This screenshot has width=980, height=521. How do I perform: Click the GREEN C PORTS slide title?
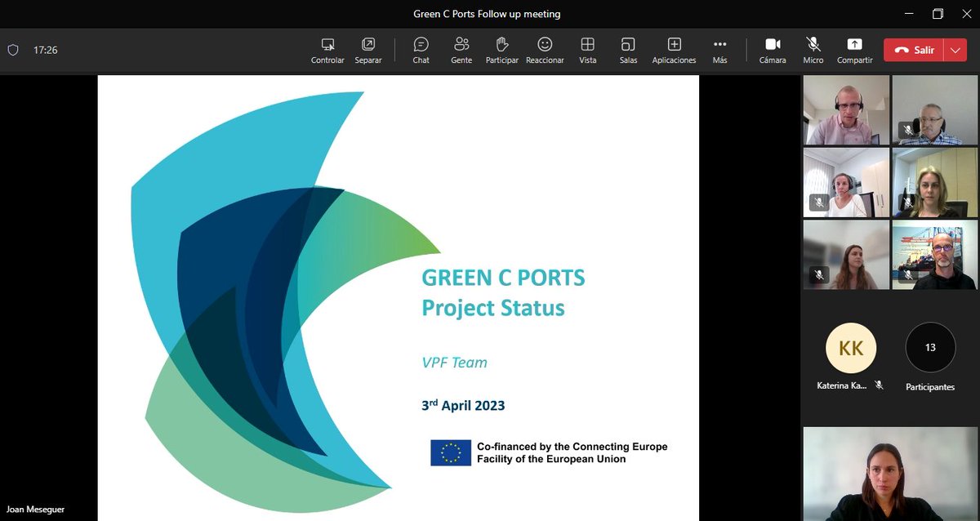[503, 278]
